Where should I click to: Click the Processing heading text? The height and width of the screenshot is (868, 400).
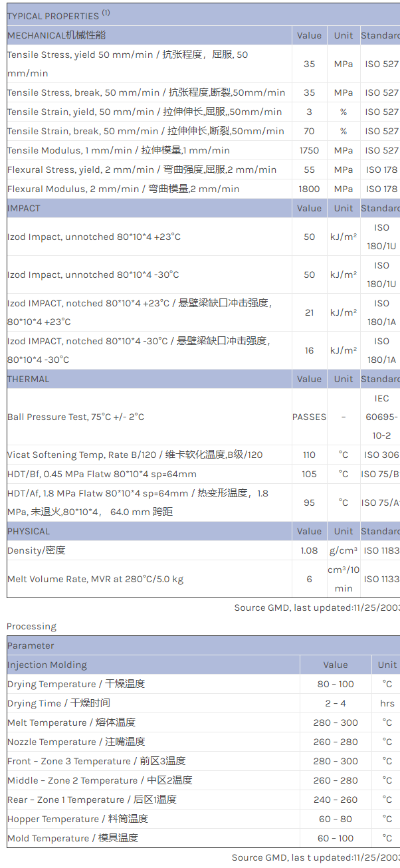[x=31, y=626]
